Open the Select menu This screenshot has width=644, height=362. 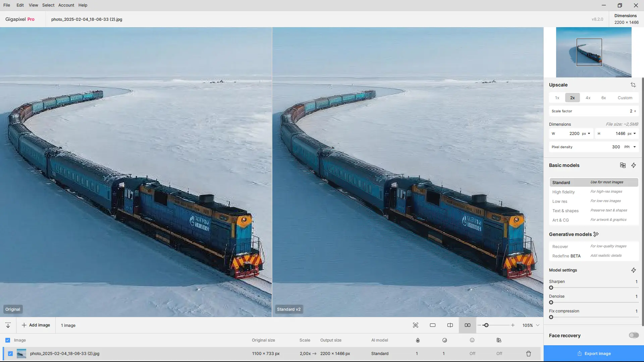click(48, 5)
